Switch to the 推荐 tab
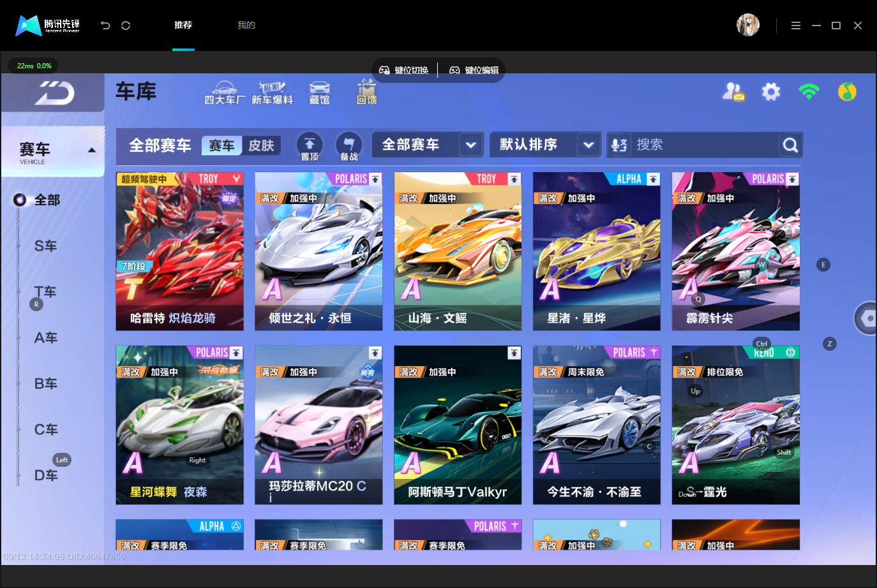Image resolution: width=877 pixels, height=588 pixels. 183,25
